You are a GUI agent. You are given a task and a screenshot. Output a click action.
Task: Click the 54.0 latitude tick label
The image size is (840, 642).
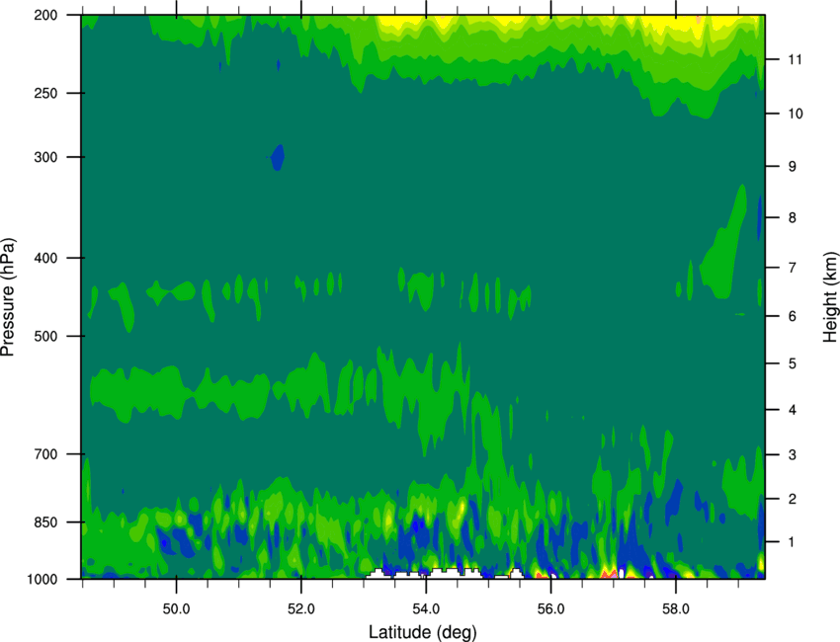(x=427, y=609)
